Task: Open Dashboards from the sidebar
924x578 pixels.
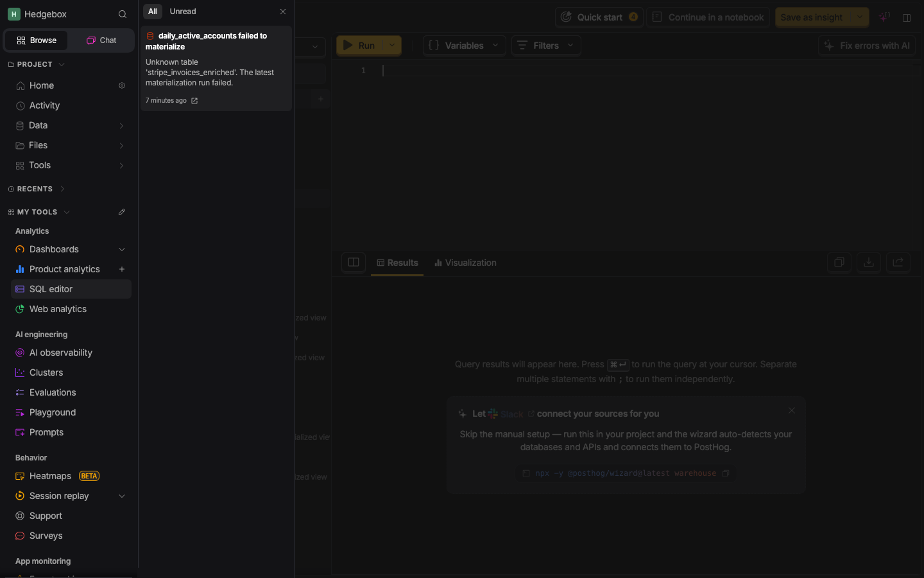Action: (x=54, y=249)
